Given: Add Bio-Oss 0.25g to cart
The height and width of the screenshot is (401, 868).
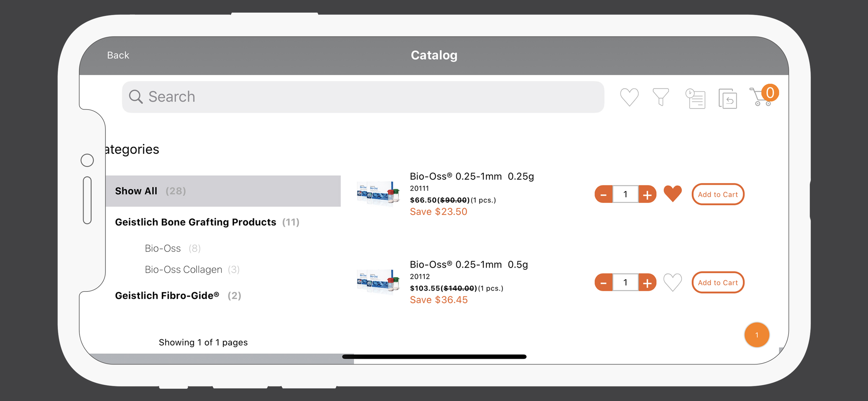Looking at the screenshot, I should 718,194.
